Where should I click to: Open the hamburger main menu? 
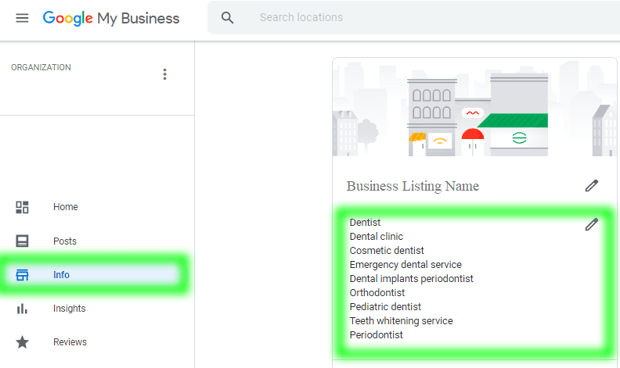[22, 18]
